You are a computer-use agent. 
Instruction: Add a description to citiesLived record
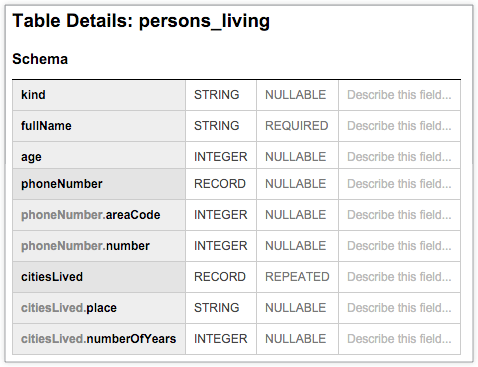(x=399, y=277)
